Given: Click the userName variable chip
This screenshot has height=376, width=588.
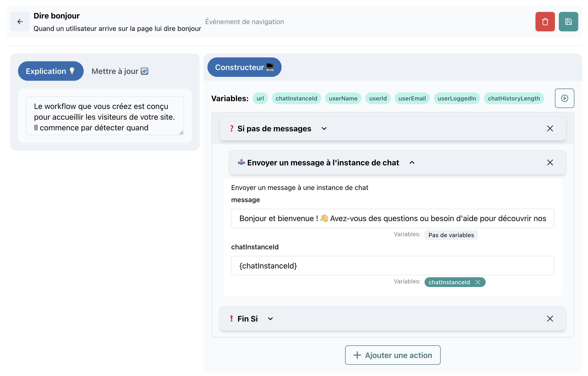Looking at the screenshot, I should [343, 98].
